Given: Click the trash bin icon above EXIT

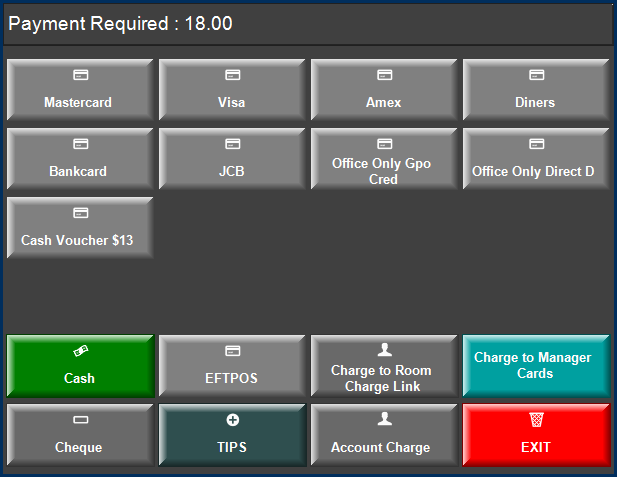Looking at the screenshot, I should tap(536, 420).
